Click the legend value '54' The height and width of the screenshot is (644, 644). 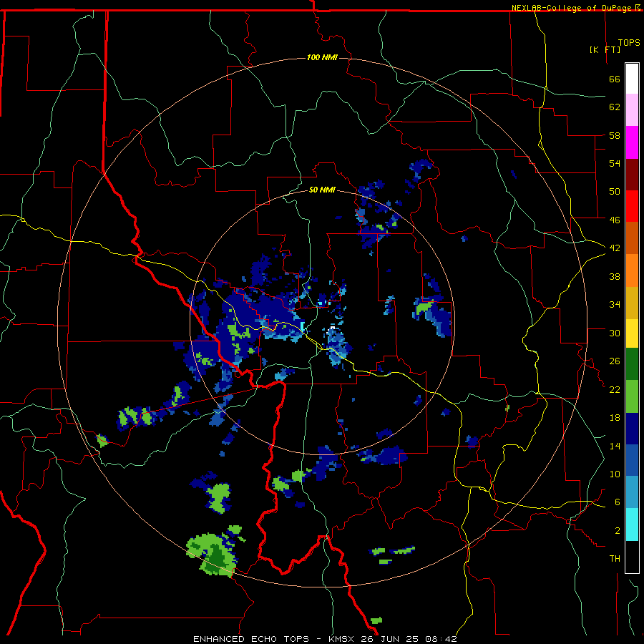point(615,163)
